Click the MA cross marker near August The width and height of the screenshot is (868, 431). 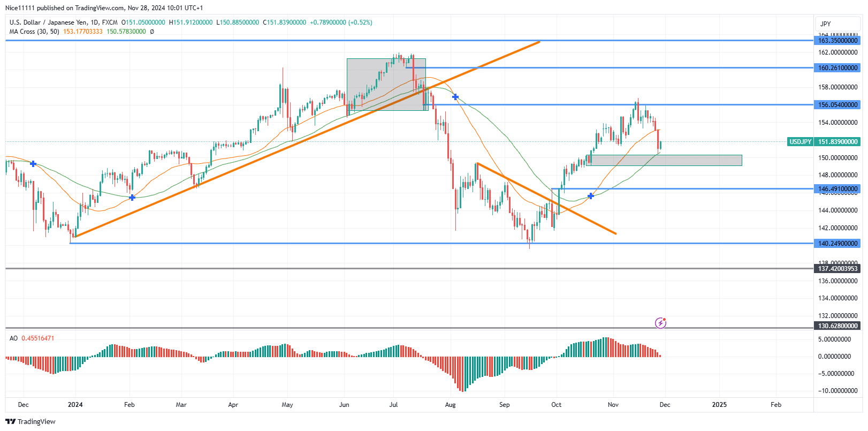tap(455, 97)
